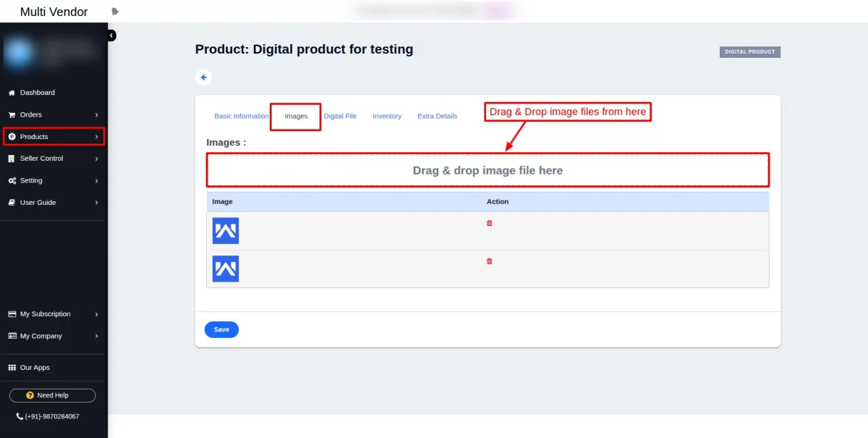Click the Save button
Screen dimensions: 868x438
coord(221,329)
